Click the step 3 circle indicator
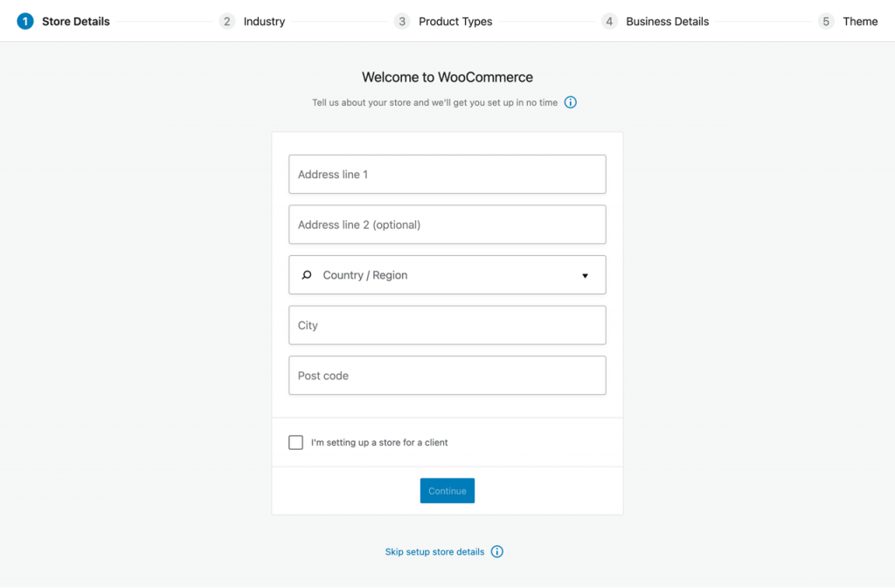This screenshot has height=588, width=895. pyautogui.click(x=402, y=21)
